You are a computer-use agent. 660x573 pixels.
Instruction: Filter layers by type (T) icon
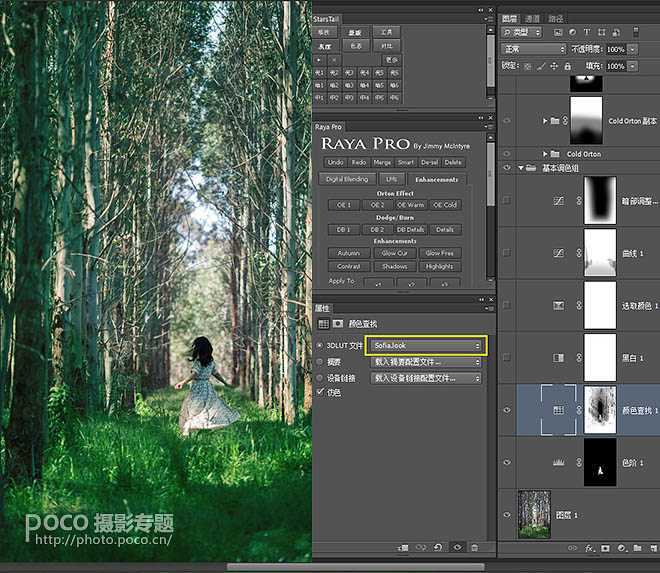[x=587, y=32]
